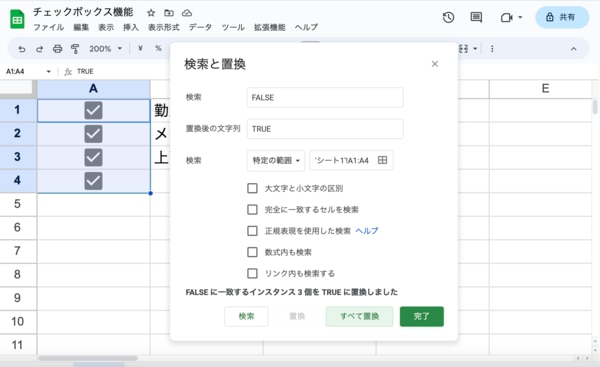Enable 大文字と小文字の区別 checkbox
This screenshot has height=367, width=600.
(x=252, y=188)
